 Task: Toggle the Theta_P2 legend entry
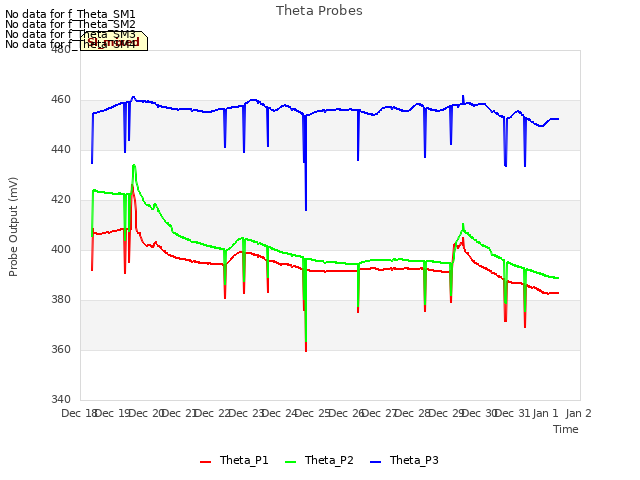(x=319, y=460)
